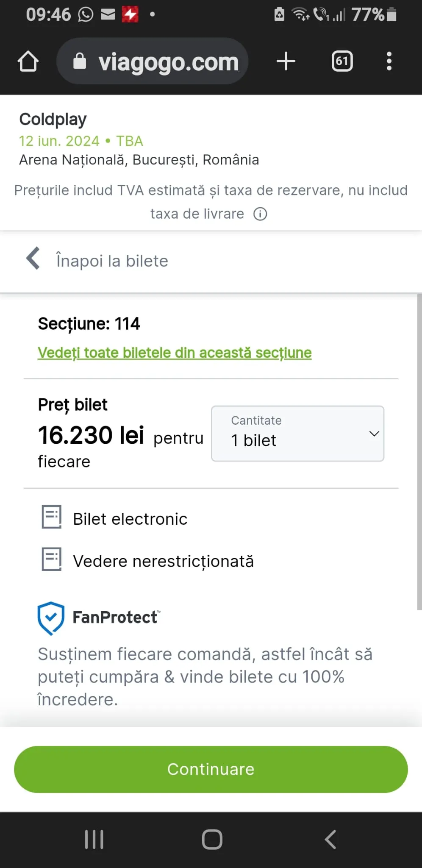
Task: Tap the browser home icon
Action: pos(28,61)
